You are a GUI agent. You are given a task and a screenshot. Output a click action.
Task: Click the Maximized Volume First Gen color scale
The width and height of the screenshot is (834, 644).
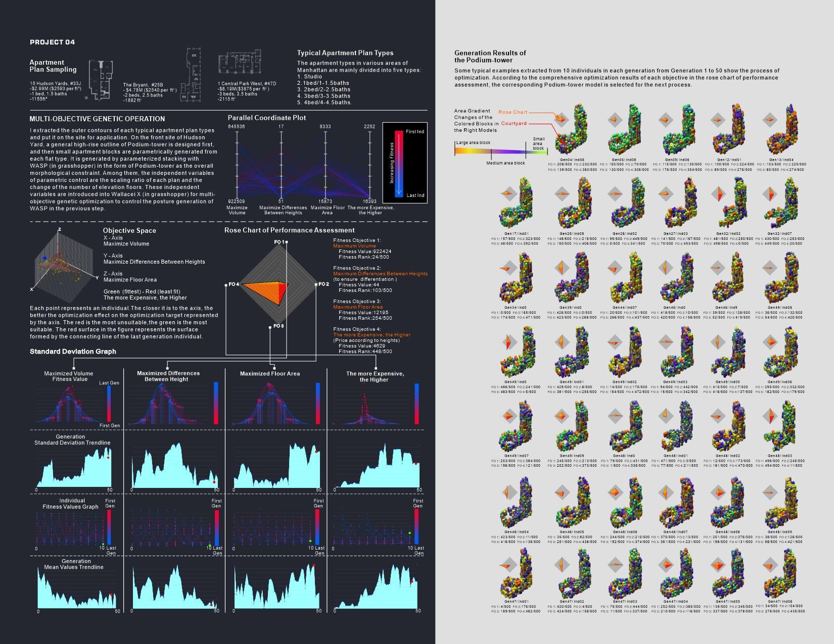(110, 405)
